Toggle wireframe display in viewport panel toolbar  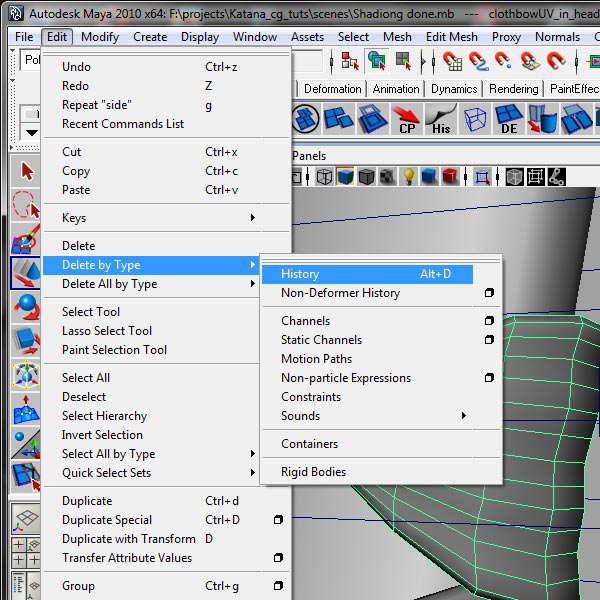pyautogui.click(x=324, y=177)
